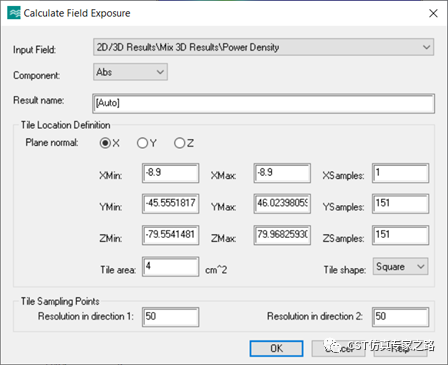Open the Input Field dropdown
Screen dimensions: 448x365
click(263, 47)
